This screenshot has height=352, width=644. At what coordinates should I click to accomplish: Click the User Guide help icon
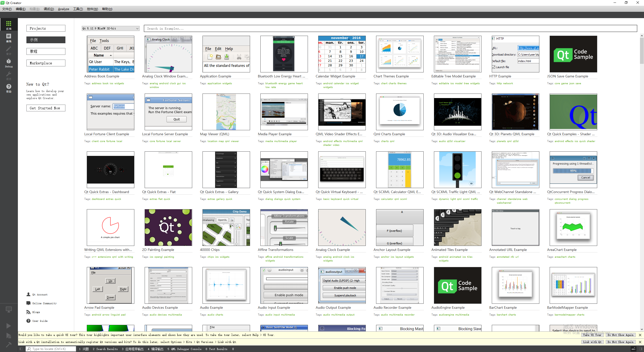pyautogui.click(x=28, y=321)
